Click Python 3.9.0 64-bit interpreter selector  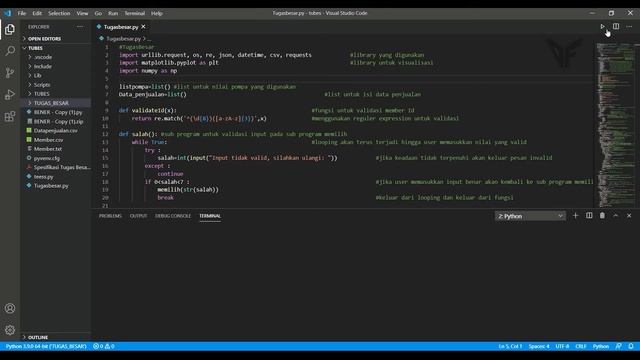[46, 346]
